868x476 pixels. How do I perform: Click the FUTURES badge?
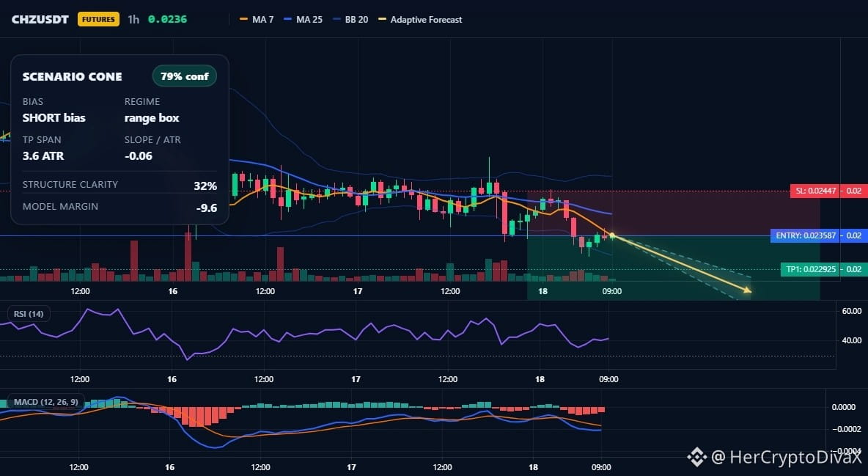98,19
